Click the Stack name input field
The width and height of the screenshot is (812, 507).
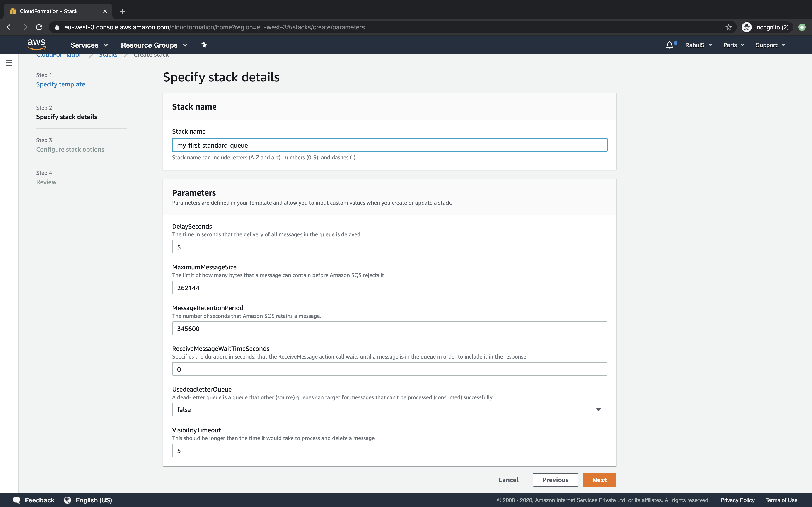(x=389, y=145)
